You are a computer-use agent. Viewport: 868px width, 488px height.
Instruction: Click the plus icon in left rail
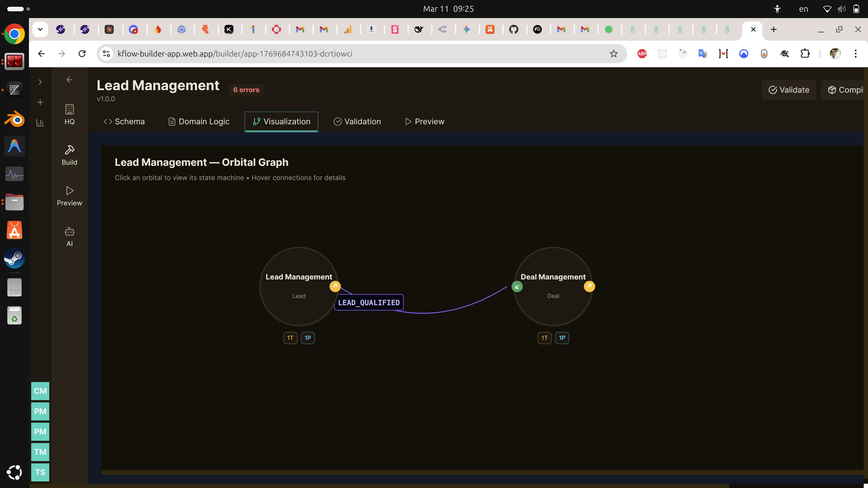point(40,102)
